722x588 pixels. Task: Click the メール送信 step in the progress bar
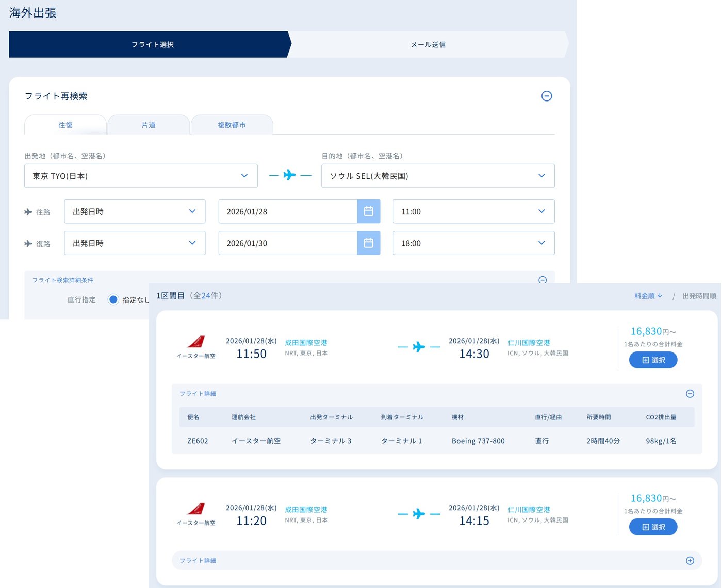pos(428,44)
